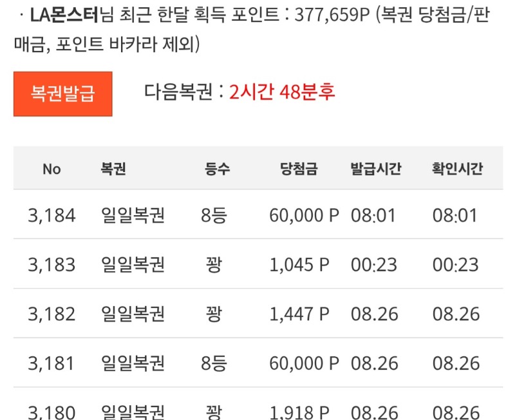Select the 1,918 P prize amount
515x420 pixels.
tap(299, 412)
